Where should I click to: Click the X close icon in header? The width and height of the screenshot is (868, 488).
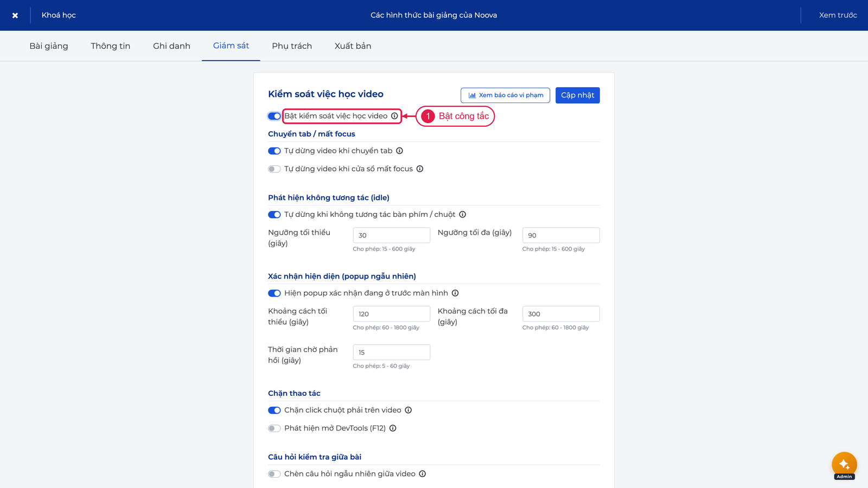coord(15,15)
